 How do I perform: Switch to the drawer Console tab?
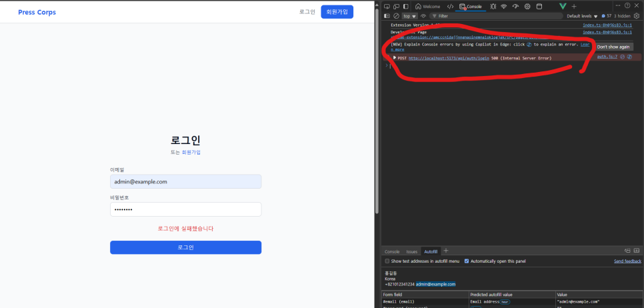(392, 252)
